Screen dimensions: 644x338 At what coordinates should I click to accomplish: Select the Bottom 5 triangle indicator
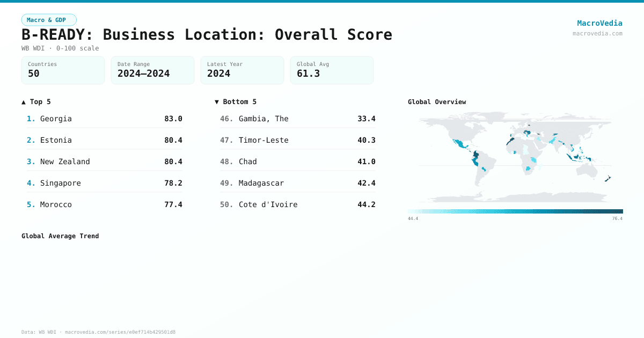(216, 101)
